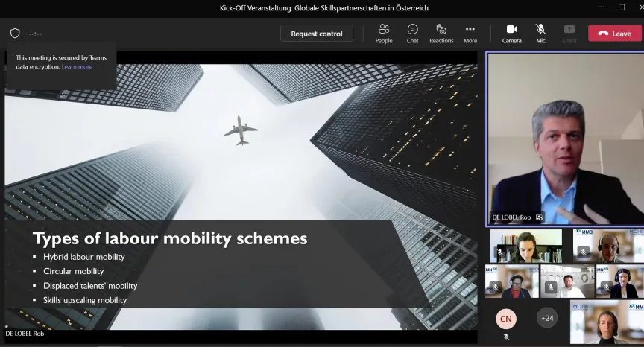Image resolution: width=644 pixels, height=347 pixels.
Task: Select DE LOBEL Rob's video tile
Action: coord(564,138)
